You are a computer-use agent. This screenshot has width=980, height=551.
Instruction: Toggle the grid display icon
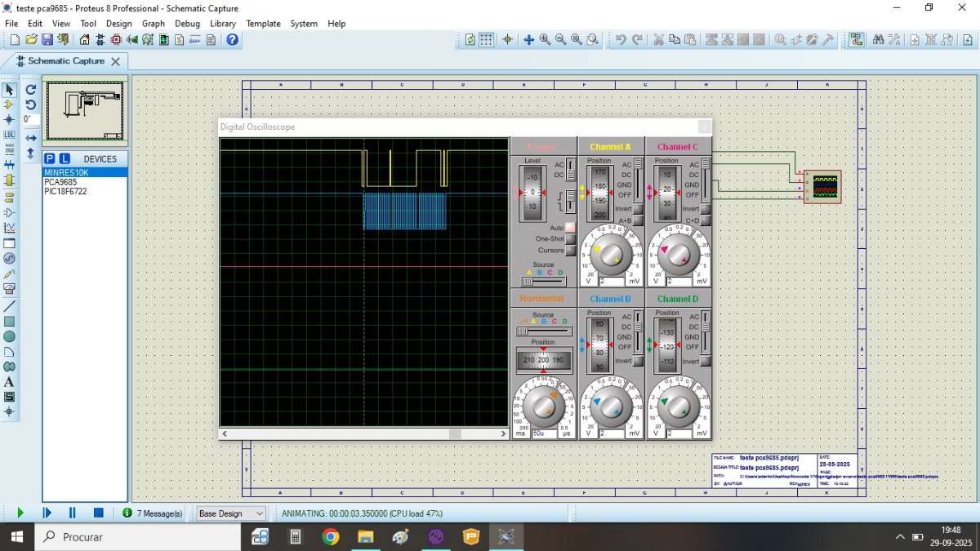click(486, 39)
